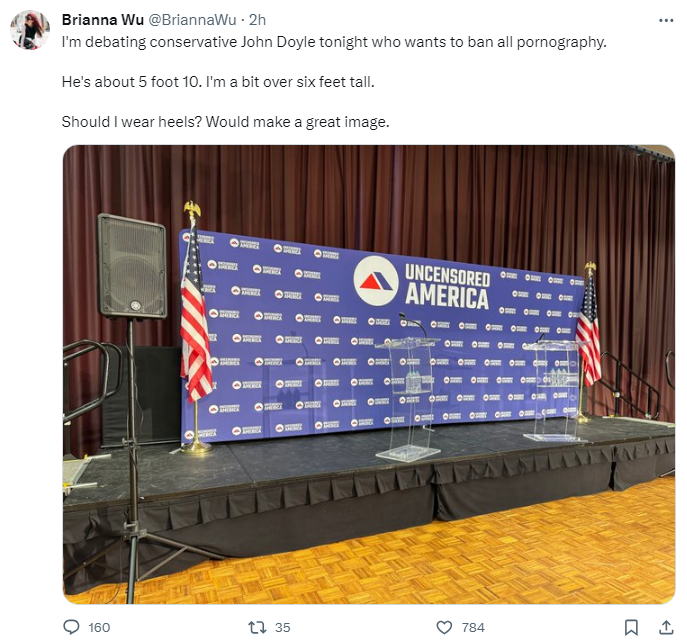
Task: Bookmark this tweet
Action: click(x=631, y=627)
